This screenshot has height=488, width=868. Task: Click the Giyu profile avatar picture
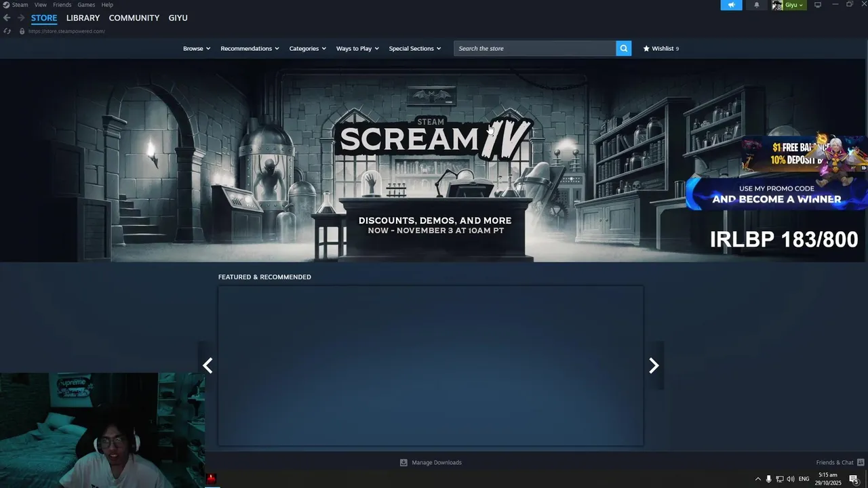click(777, 5)
